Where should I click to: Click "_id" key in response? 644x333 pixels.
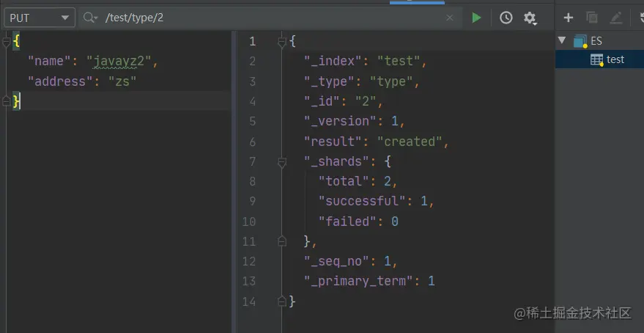[322, 101]
